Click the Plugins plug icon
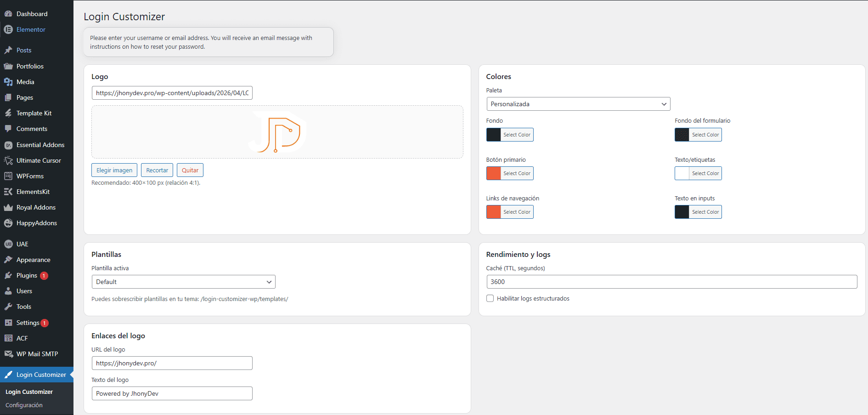 coord(8,275)
